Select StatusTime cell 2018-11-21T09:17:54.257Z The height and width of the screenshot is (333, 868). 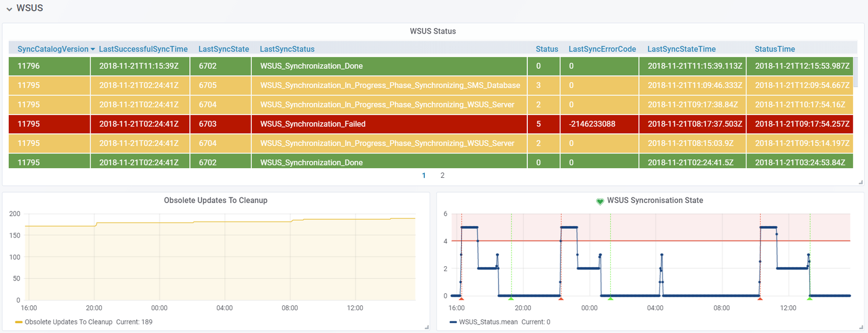point(800,124)
